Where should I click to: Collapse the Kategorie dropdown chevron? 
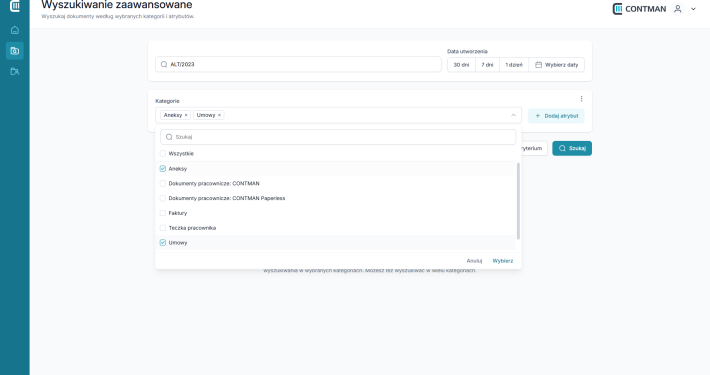[513, 115]
